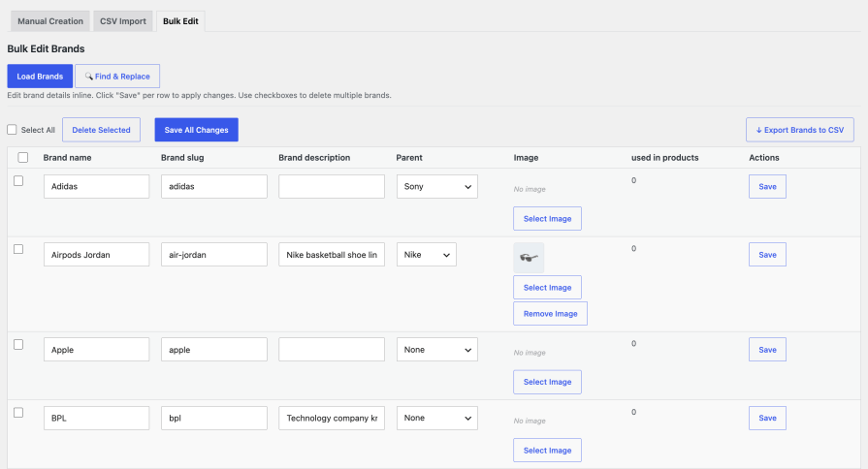This screenshot has height=469, width=868.
Task: Select Image for Adidas row
Action: (548, 218)
